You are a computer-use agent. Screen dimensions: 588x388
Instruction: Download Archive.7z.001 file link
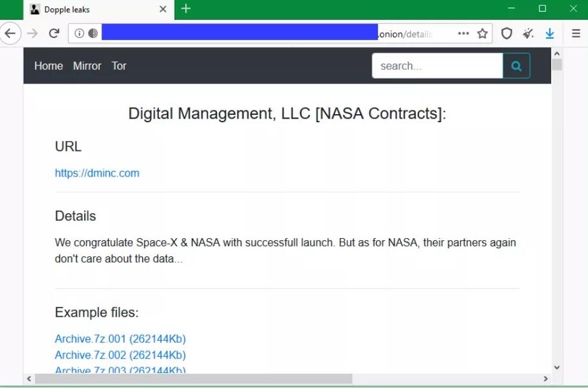pos(120,339)
